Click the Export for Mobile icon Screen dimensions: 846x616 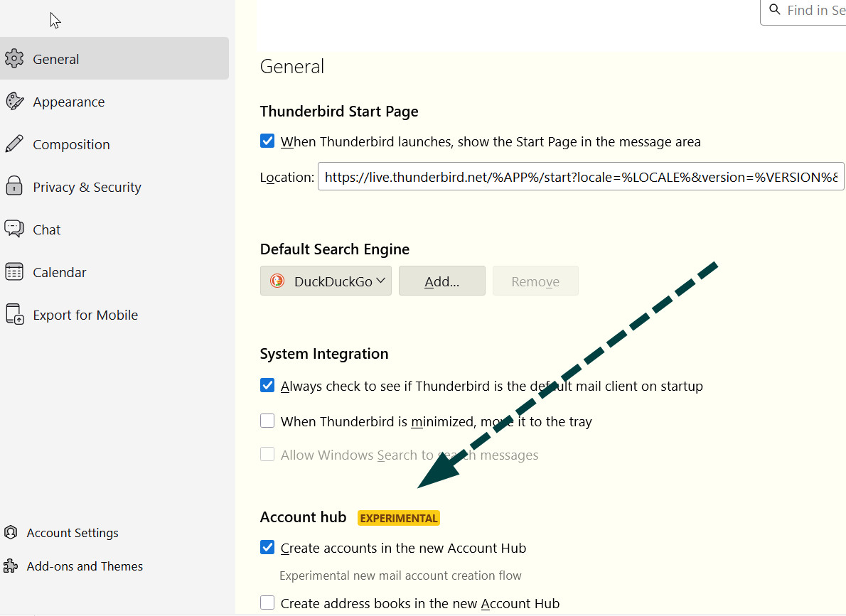pyautogui.click(x=14, y=314)
